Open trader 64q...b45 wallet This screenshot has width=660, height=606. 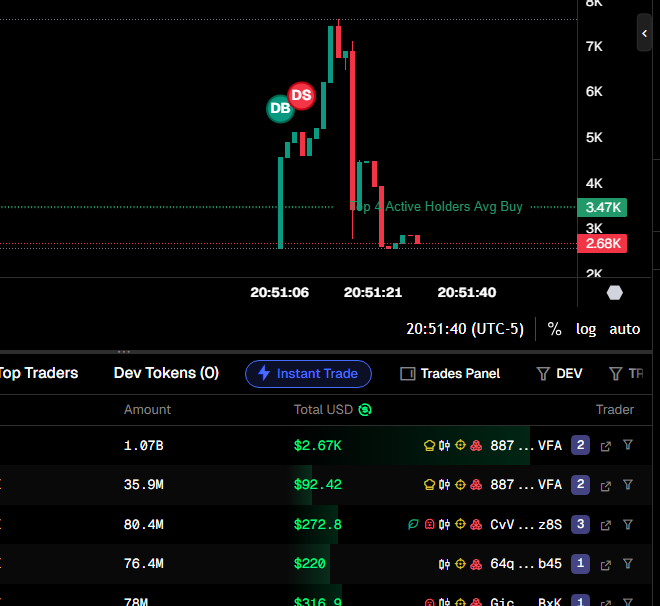point(526,564)
